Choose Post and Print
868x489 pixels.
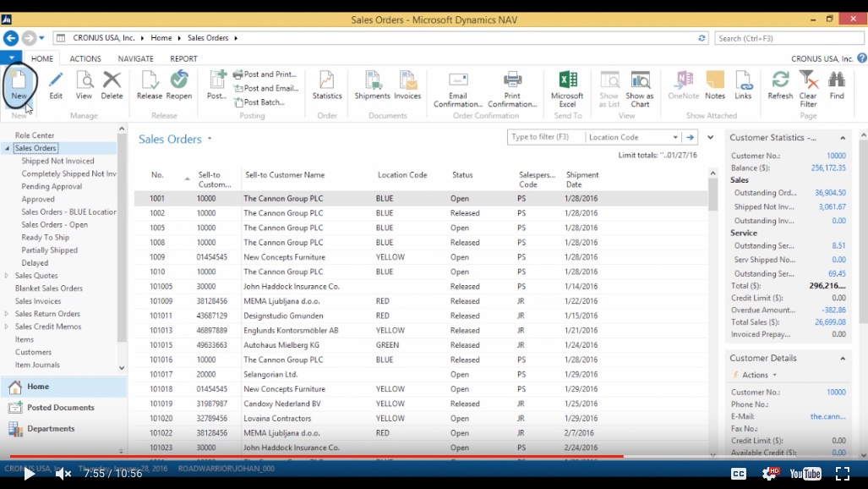click(265, 74)
